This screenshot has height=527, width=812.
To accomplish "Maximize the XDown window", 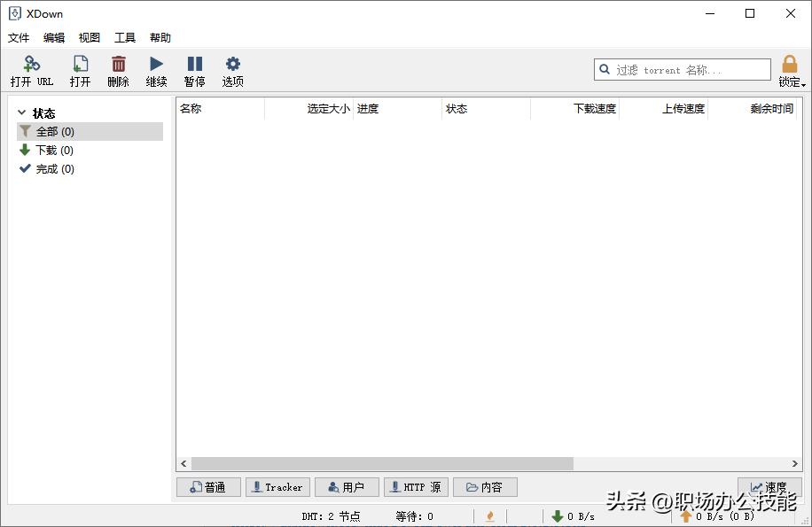I will coord(750,13).
